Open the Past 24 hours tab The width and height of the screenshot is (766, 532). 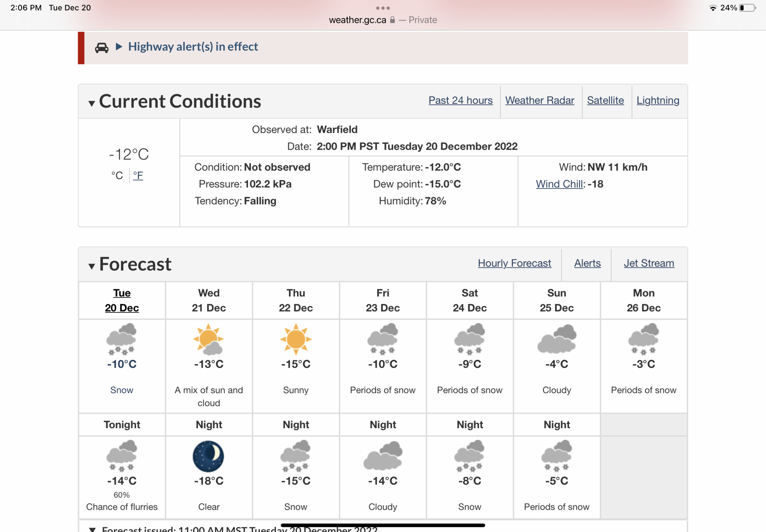460,100
